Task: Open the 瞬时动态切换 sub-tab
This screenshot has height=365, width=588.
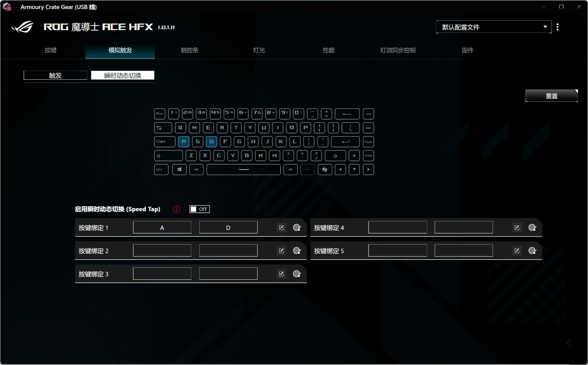Action: point(122,75)
